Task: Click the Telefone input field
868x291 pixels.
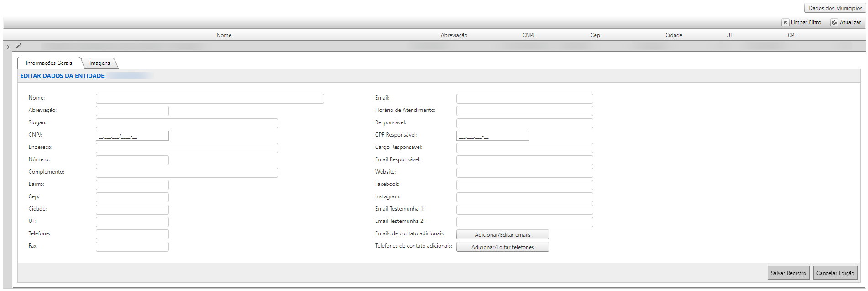Action: tap(132, 234)
